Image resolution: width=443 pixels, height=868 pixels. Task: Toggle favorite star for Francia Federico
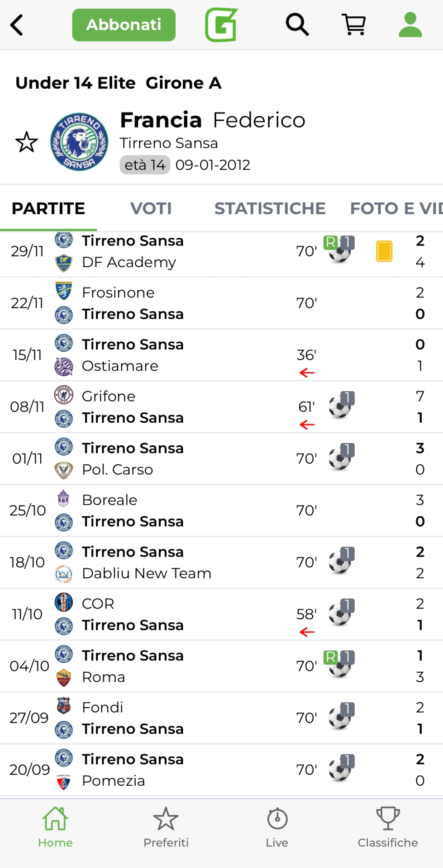[27, 142]
